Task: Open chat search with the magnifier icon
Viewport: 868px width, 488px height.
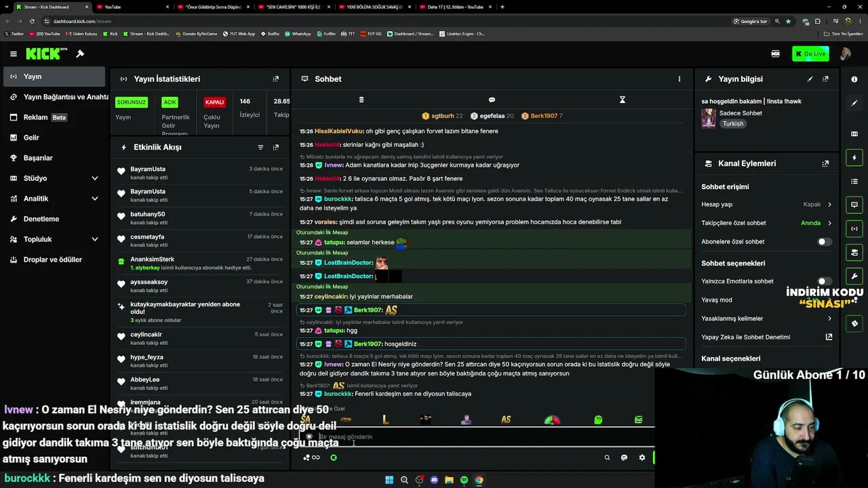Action: click(607, 457)
